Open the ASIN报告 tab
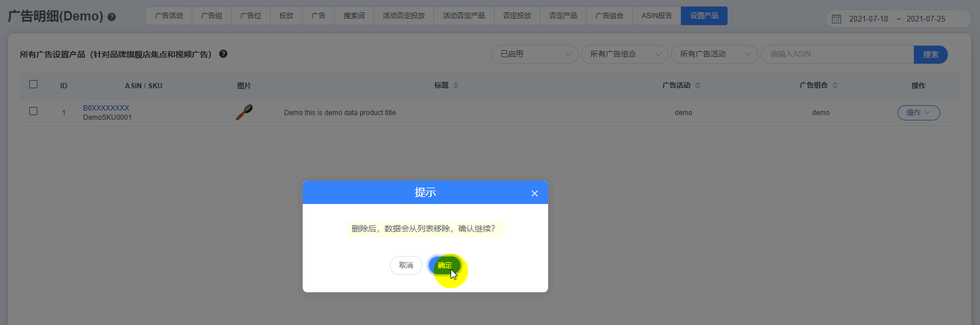980x325 pixels. 656,16
